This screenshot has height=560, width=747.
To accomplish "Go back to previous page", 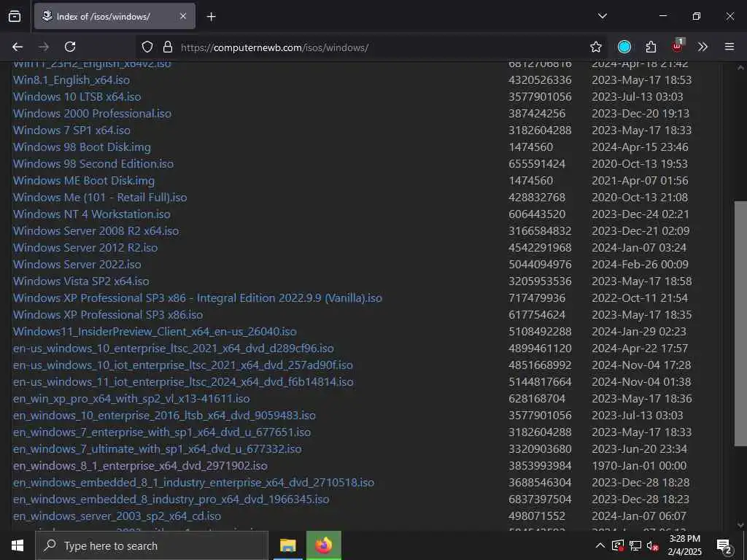I will point(18,47).
